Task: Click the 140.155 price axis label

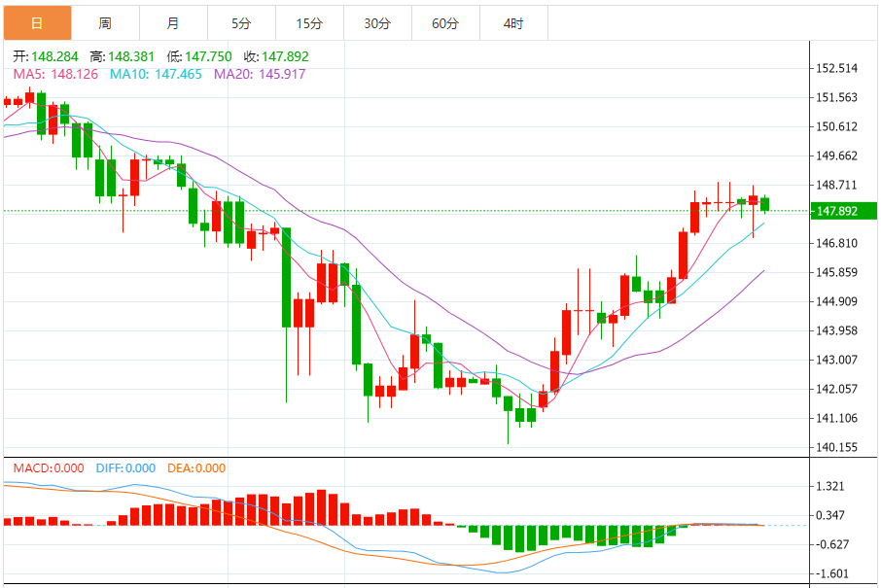Action: pyautogui.click(x=836, y=448)
